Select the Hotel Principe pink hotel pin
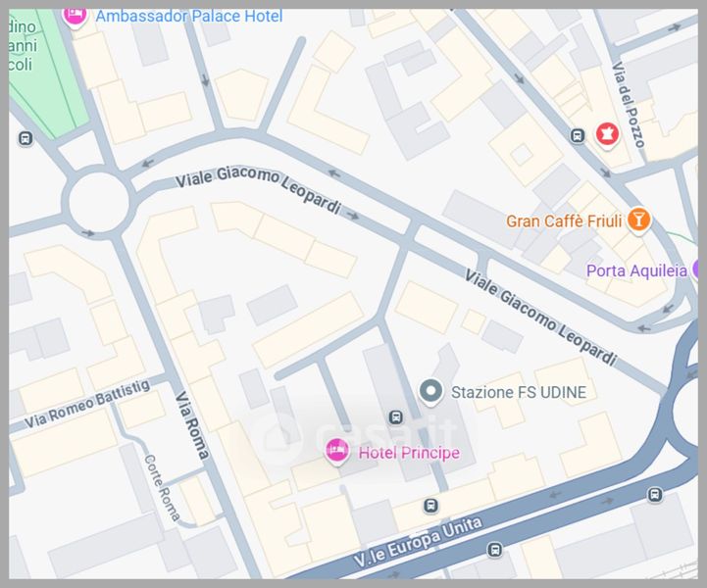 [x=336, y=452]
